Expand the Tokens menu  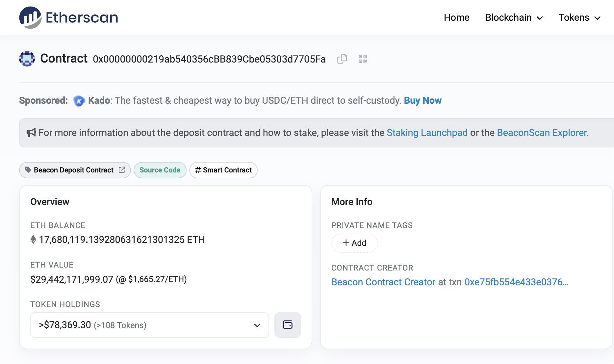click(x=580, y=17)
